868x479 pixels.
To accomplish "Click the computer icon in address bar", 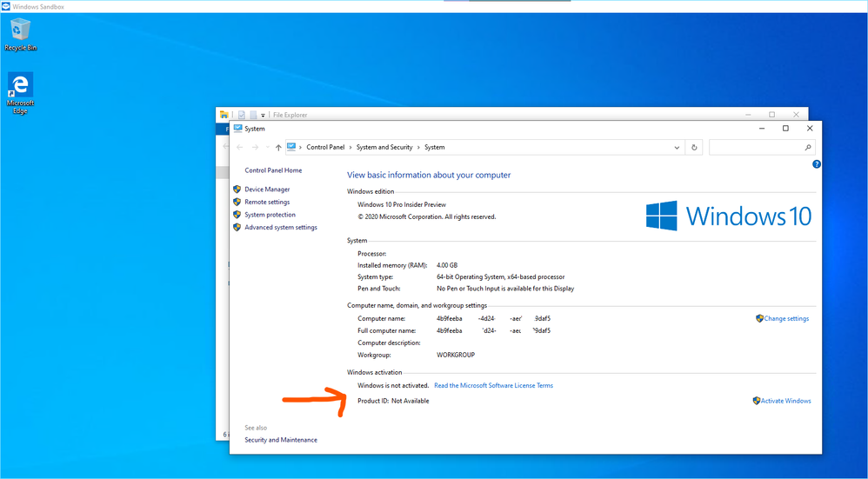I will pyautogui.click(x=291, y=147).
